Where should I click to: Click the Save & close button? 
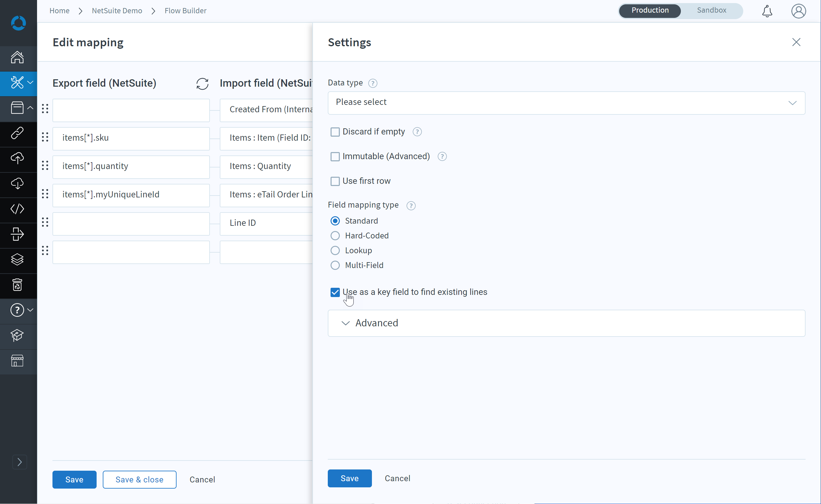pos(140,479)
